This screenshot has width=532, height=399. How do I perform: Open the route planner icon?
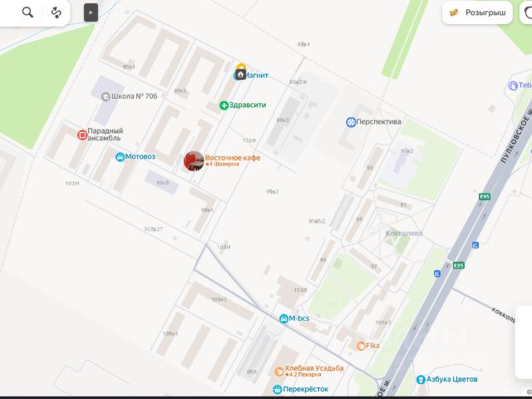coord(56,12)
